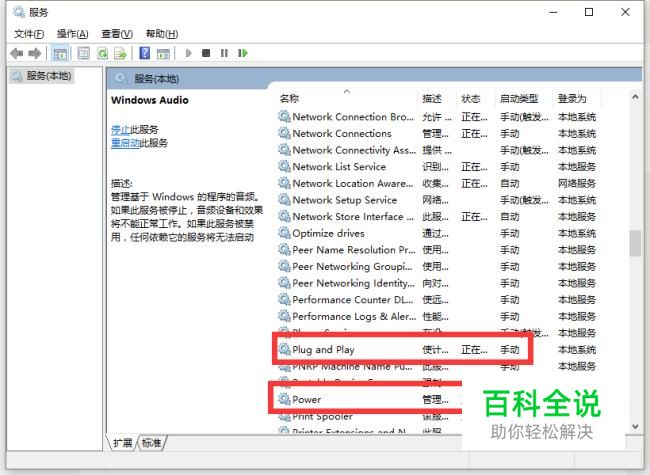650x475 pixels.
Task: Pause the service with pause icon
Action: point(224,53)
